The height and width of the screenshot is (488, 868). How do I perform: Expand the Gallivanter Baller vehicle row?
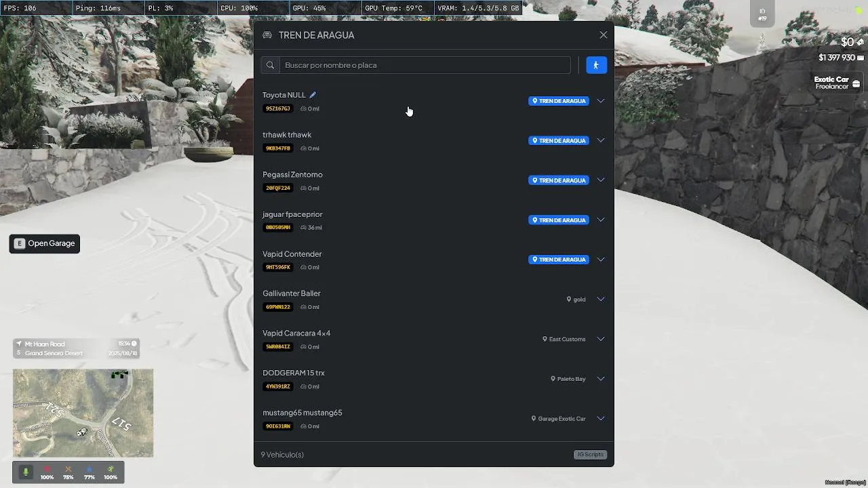coord(601,299)
